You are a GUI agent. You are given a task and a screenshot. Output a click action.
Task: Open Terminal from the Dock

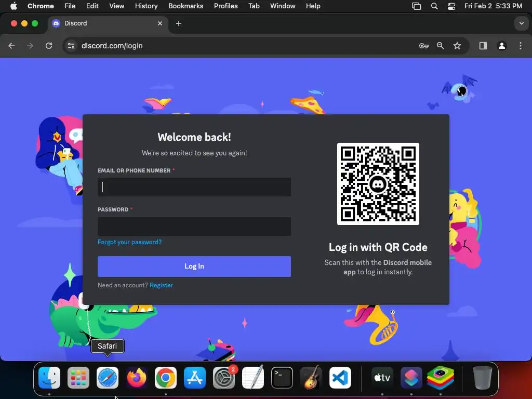(x=282, y=378)
